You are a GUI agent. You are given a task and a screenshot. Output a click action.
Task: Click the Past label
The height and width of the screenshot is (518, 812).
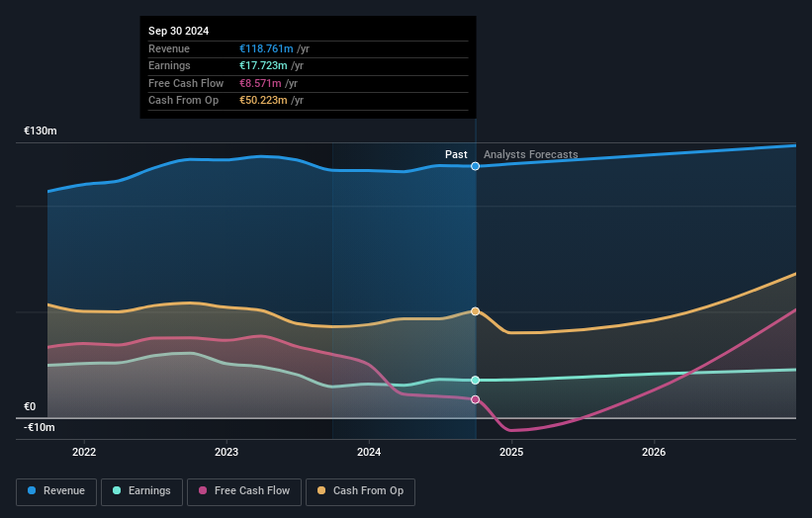pos(456,154)
